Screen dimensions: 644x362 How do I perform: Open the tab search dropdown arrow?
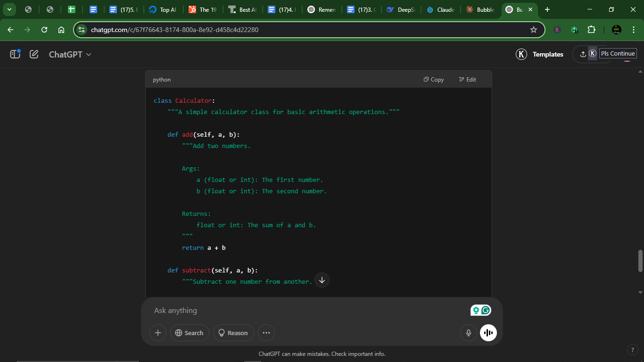(x=9, y=9)
